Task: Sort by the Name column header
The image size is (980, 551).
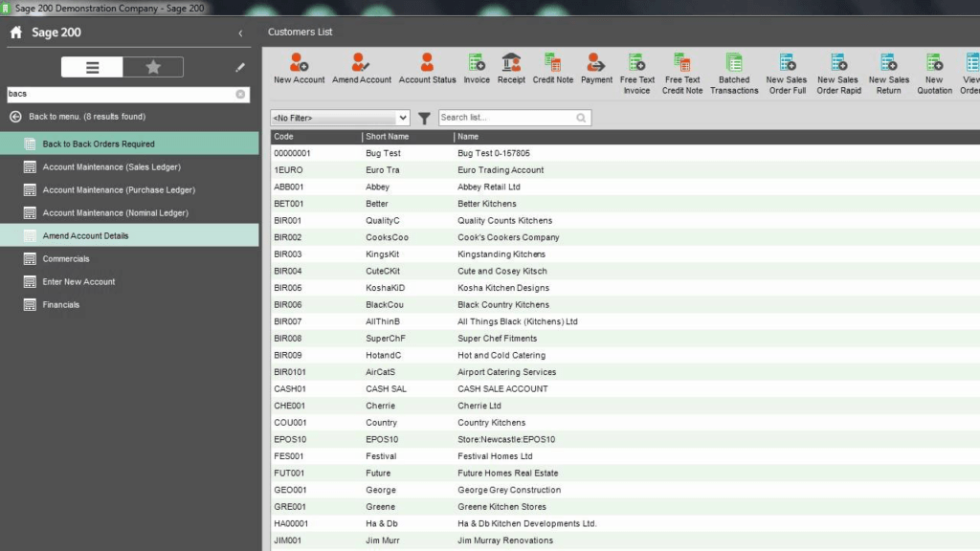Action: coord(717,136)
